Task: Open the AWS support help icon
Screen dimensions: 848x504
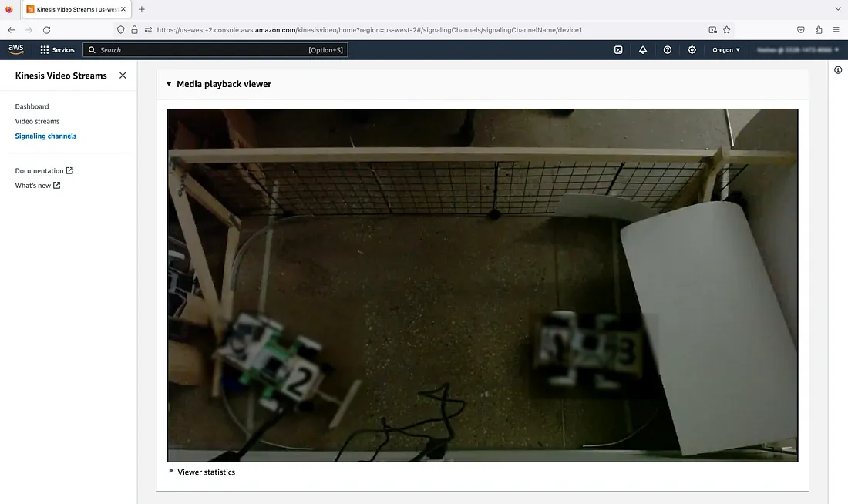Action: click(668, 50)
